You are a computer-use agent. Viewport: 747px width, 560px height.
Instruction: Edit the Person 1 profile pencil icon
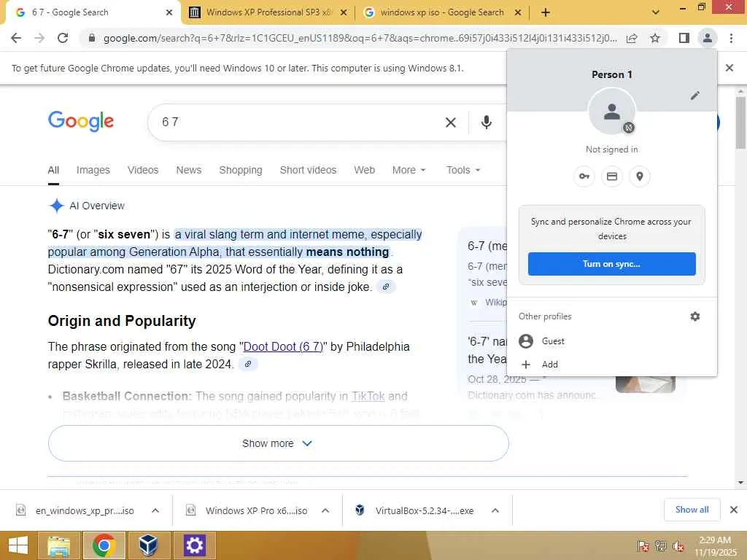coord(695,96)
